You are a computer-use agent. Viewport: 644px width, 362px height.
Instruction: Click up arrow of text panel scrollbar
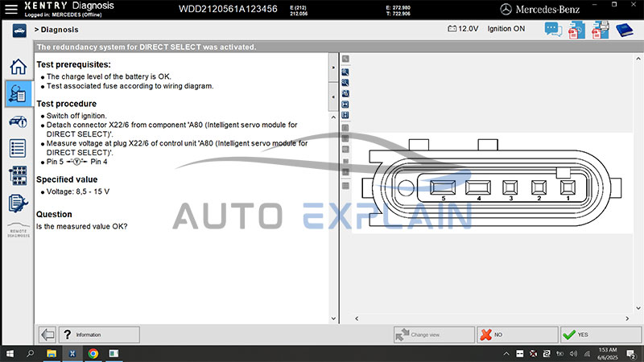(333, 117)
